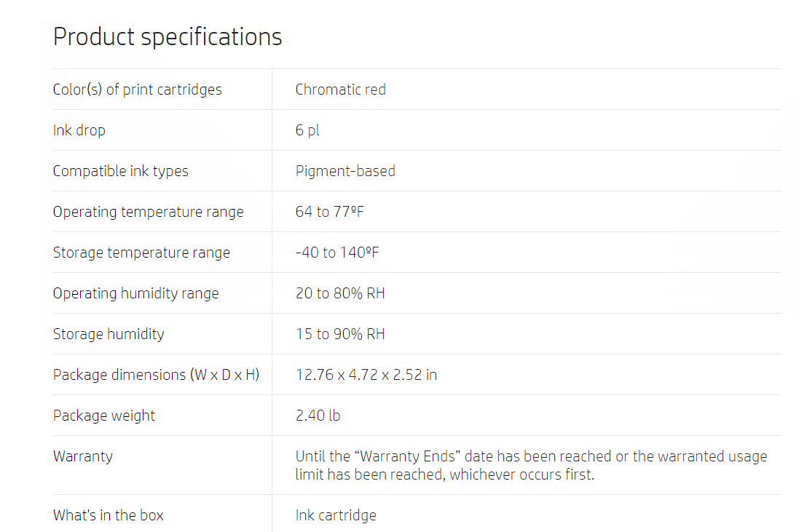The width and height of the screenshot is (799, 532).
Task: Select the Warranty description text
Action: (x=532, y=465)
